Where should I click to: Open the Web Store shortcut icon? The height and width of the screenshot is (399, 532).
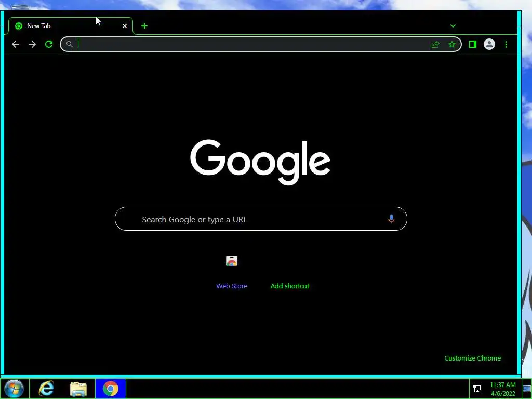(x=232, y=261)
